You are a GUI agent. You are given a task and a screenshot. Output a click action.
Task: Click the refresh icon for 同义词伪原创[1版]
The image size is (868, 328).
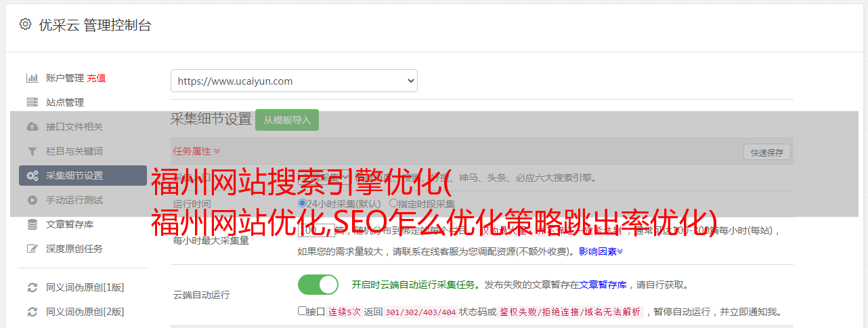(x=32, y=287)
